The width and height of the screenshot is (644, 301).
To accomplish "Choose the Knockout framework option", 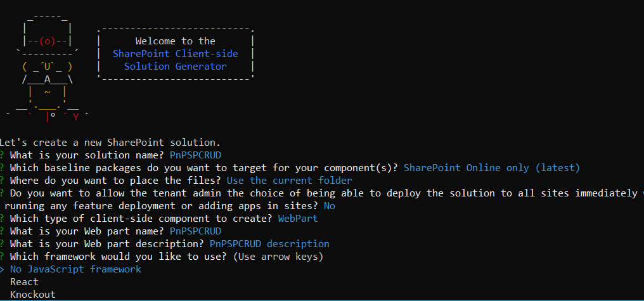I will pyautogui.click(x=33, y=295).
